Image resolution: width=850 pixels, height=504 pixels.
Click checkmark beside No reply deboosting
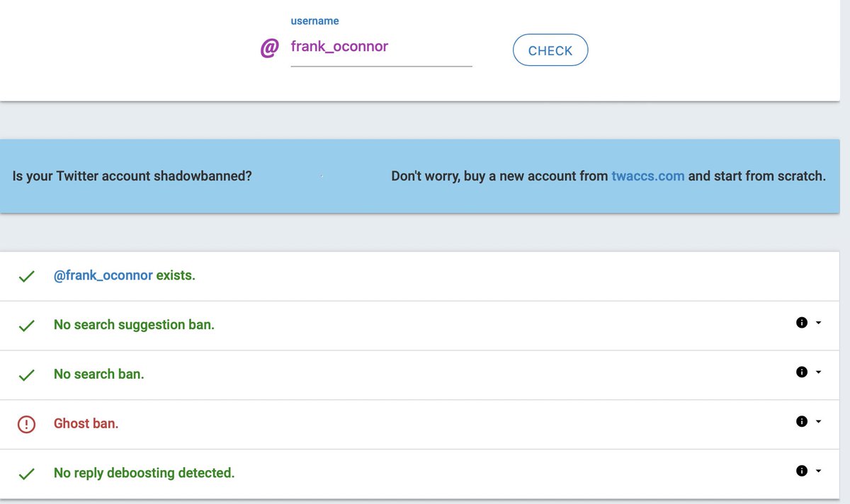tap(26, 474)
